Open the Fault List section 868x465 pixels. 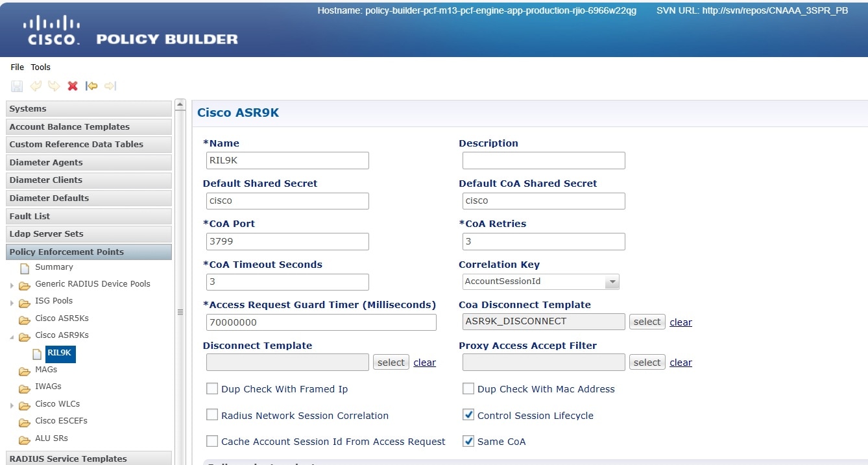89,216
